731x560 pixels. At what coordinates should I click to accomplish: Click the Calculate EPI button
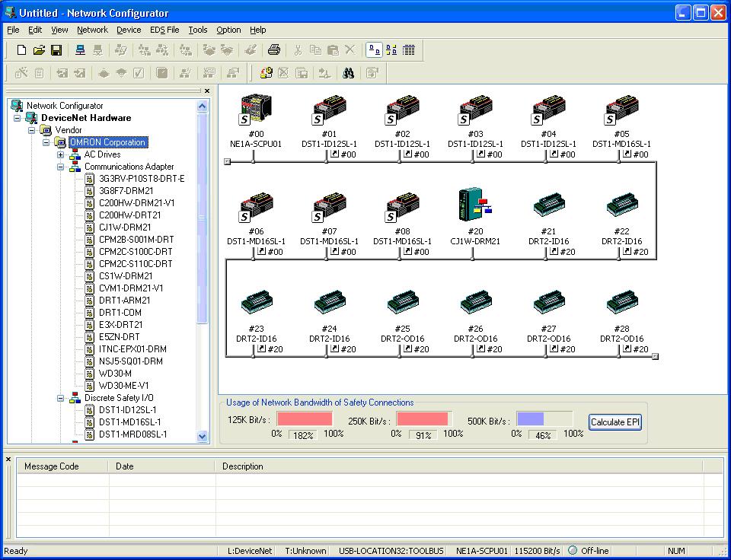click(615, 422)
